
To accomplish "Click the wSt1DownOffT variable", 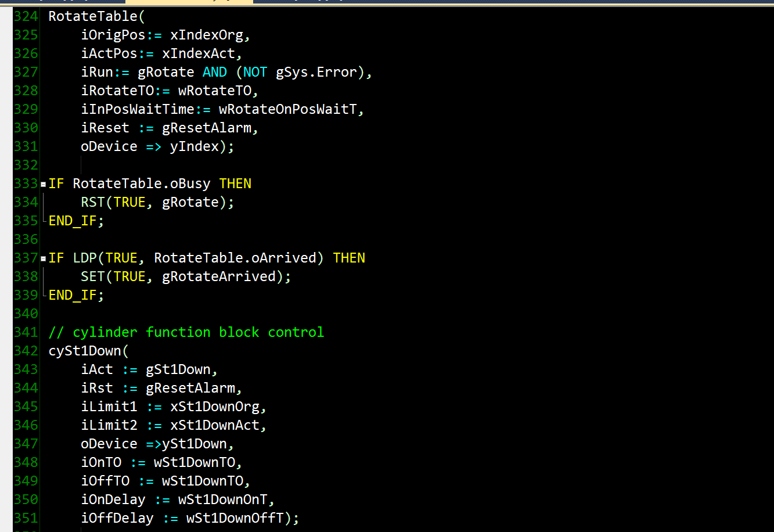I will tap(235, 518).
